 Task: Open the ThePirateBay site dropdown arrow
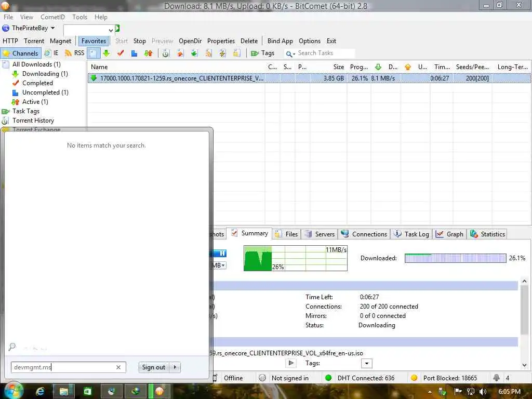coord(52,28)
